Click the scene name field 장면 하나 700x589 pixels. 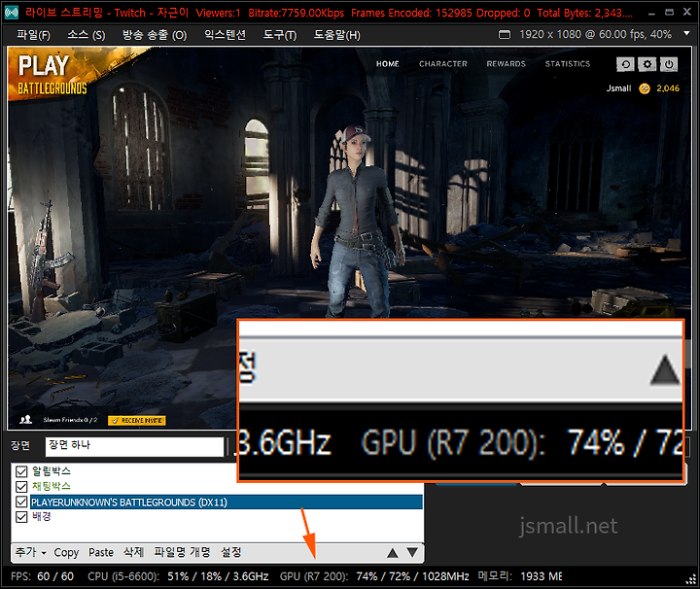point(134,446)
